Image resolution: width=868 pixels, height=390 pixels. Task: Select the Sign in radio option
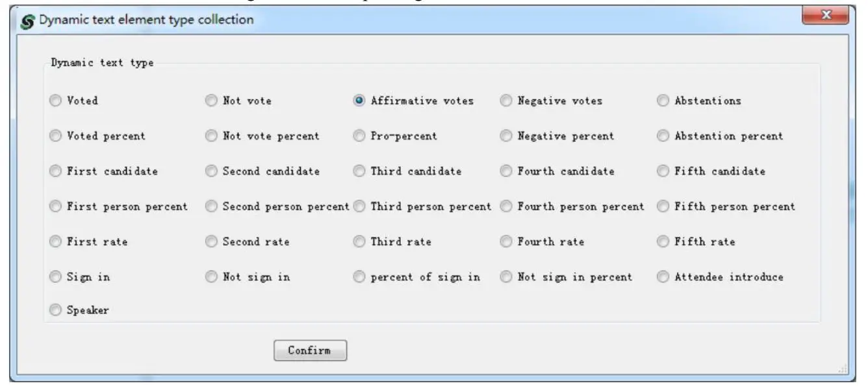(56, 277)
